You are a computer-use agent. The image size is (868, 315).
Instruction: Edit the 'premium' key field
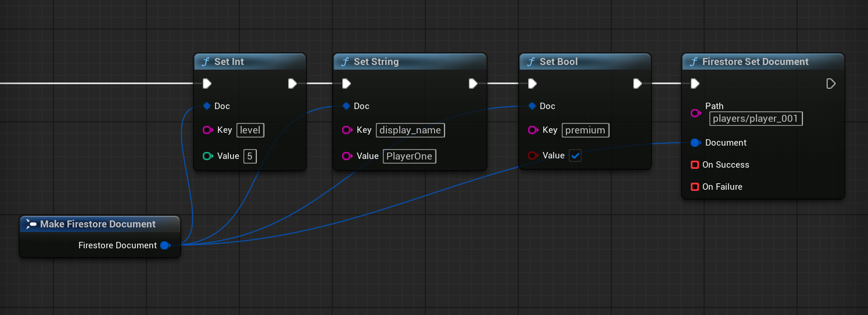585,131
